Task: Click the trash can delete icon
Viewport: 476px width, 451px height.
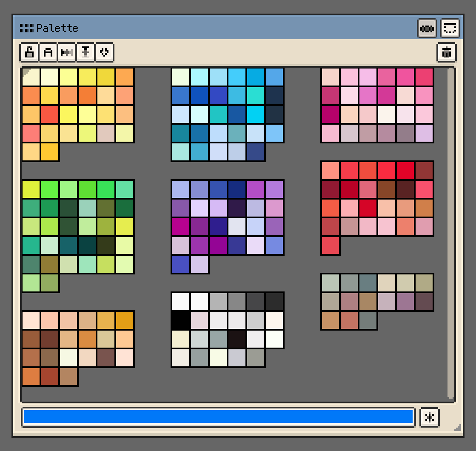Action: (x=446, y=52)
